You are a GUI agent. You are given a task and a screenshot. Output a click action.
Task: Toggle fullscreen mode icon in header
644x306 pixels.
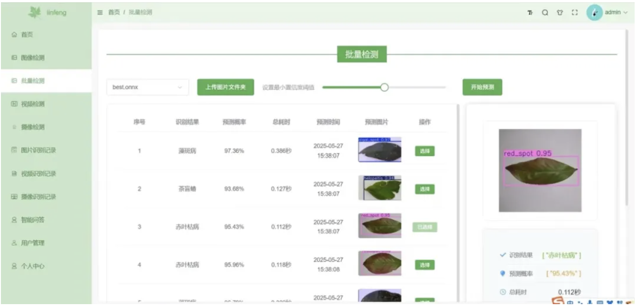point(574,13)
